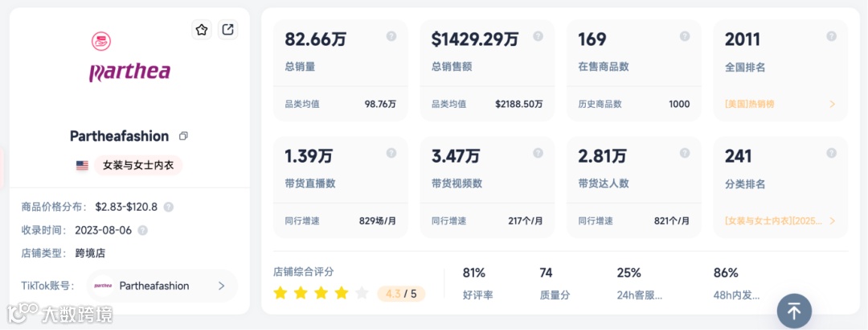
Task: Click the four-star store rating
Action: (x=321, y=293)
